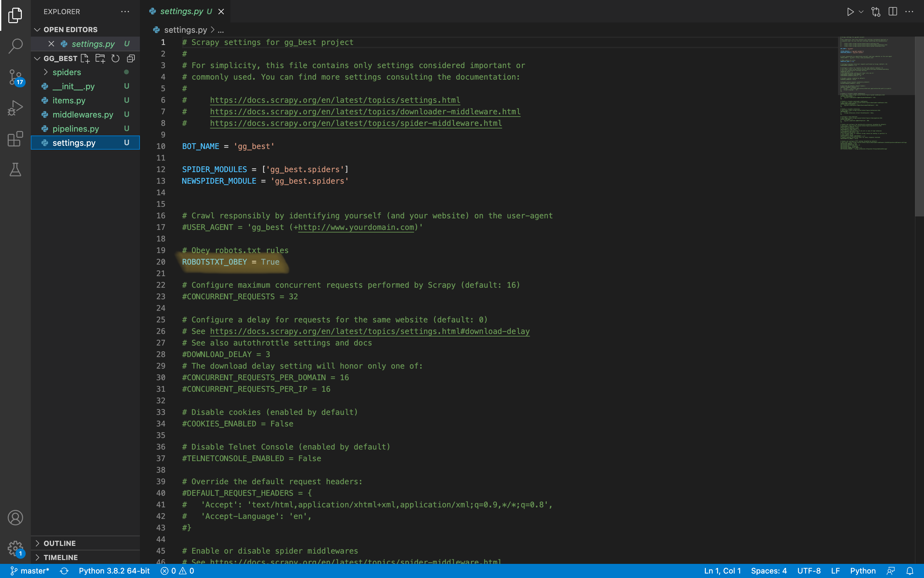
Task: Open downloader-middleware.html link on line 7
Action: point(365,112)
